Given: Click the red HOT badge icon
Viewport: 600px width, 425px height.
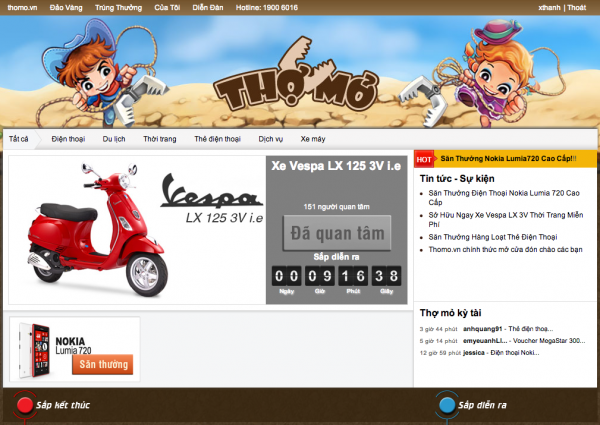Looking at the screenshot, I should (424, 158).
